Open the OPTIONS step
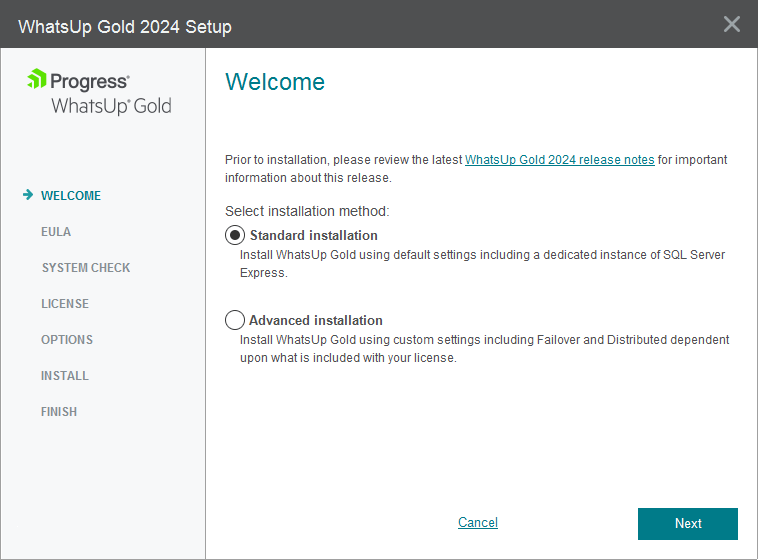This screenshot has height=560, width=758. [x=67, y=340]
